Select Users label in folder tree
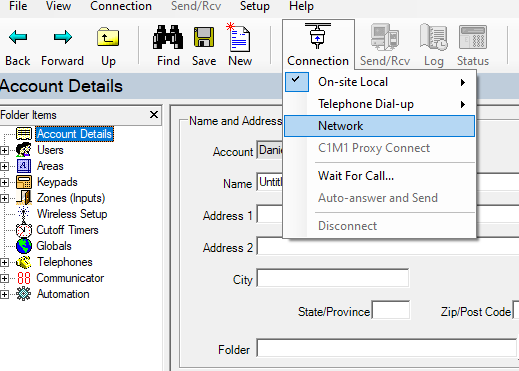This screenshot has height=371, width=519. click(x=50, y=150)
